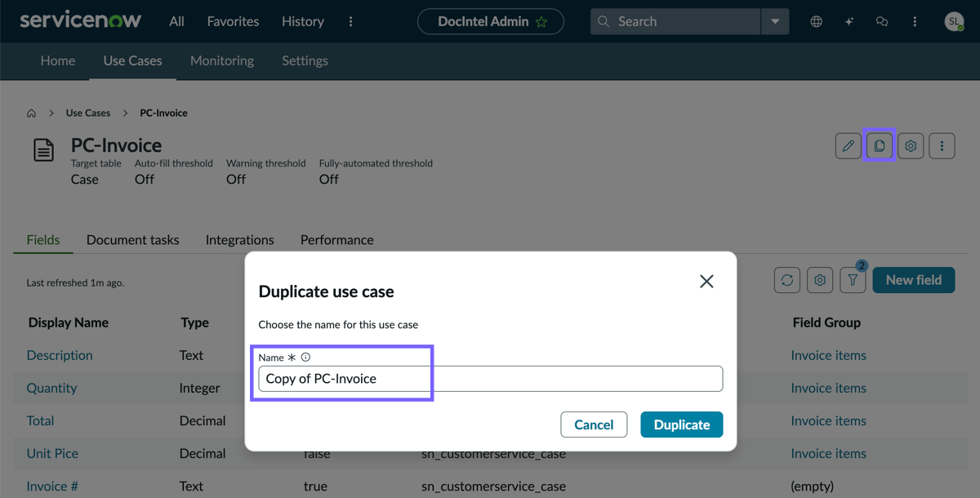Click the DocIntel Admin application pill

click(491, 21)
